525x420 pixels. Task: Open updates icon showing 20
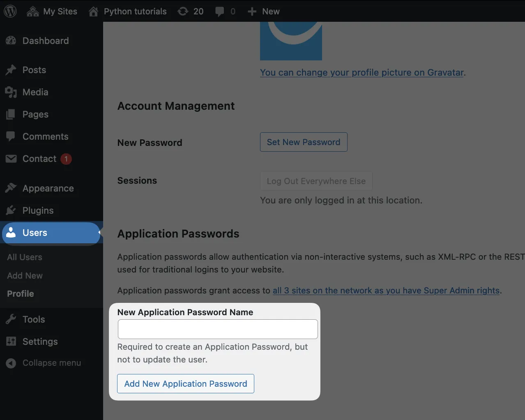point(183,12)
